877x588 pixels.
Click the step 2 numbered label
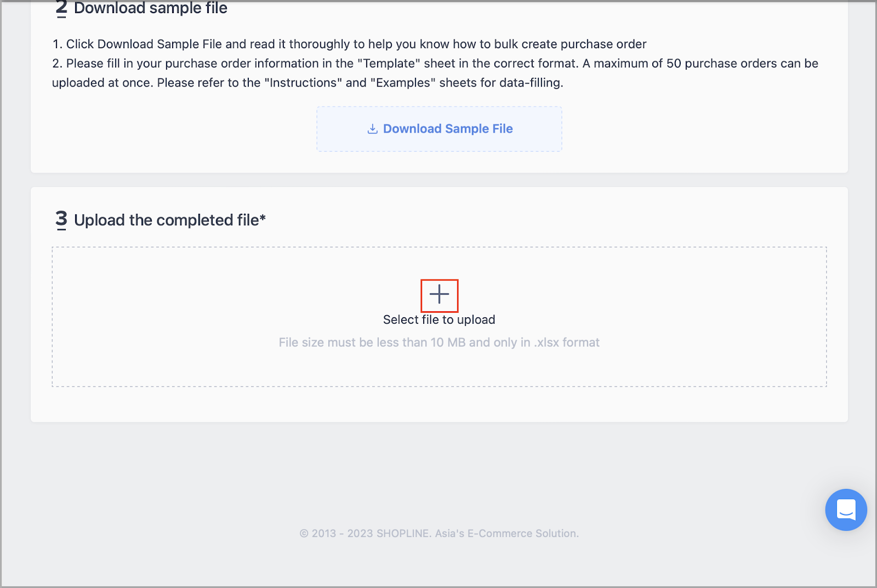(x=61, y=8)
